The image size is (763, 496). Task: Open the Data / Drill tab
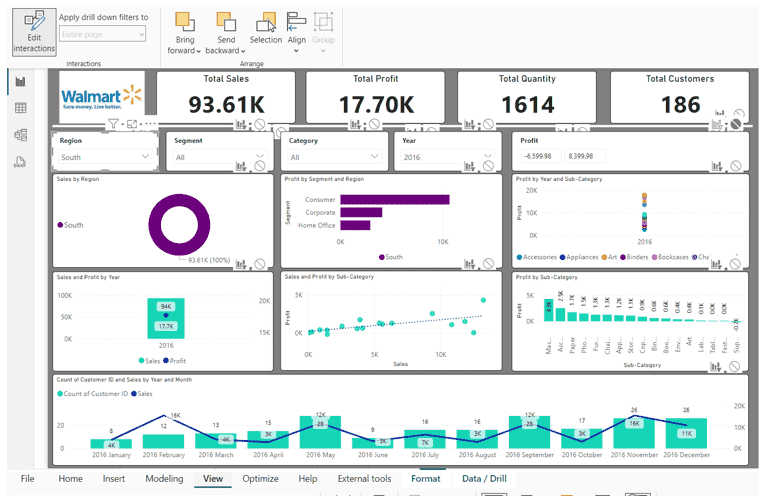coord(484,478)
